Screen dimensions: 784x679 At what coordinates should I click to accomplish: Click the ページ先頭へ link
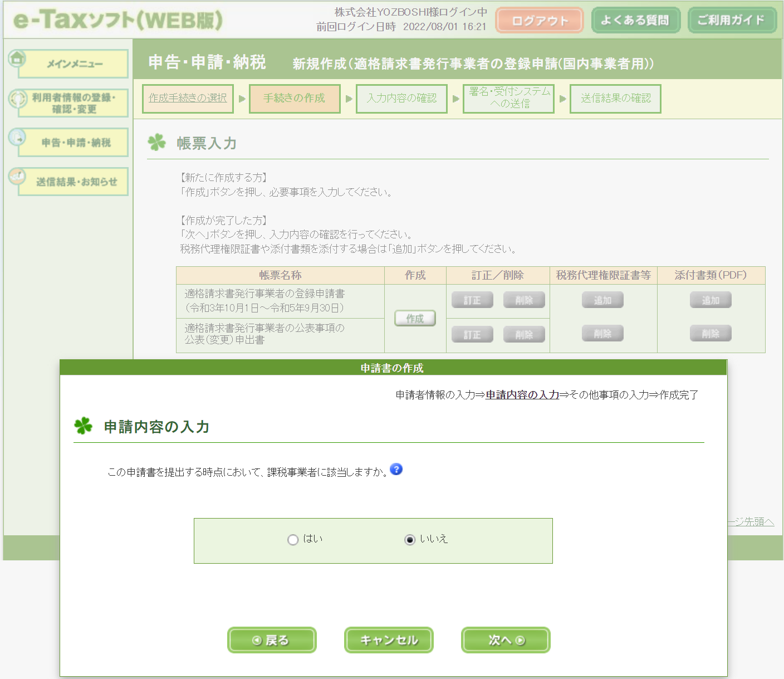(x=751, y=521)
